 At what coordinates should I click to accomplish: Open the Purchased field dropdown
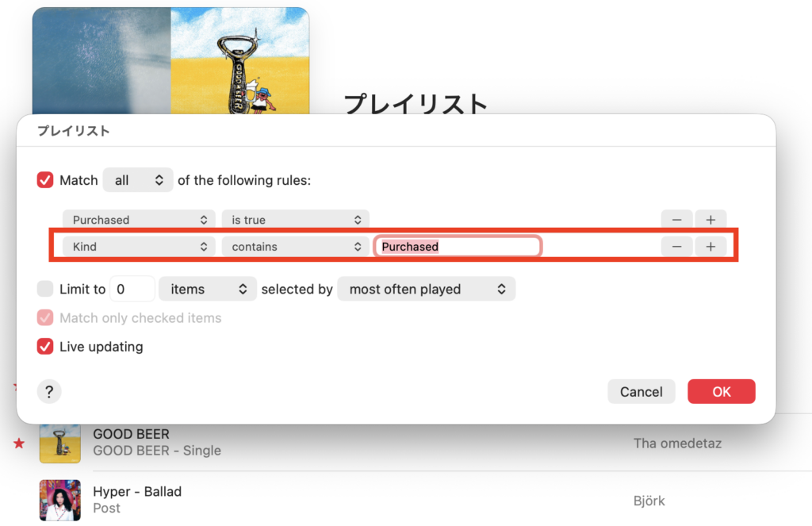[x=139, y=220]
